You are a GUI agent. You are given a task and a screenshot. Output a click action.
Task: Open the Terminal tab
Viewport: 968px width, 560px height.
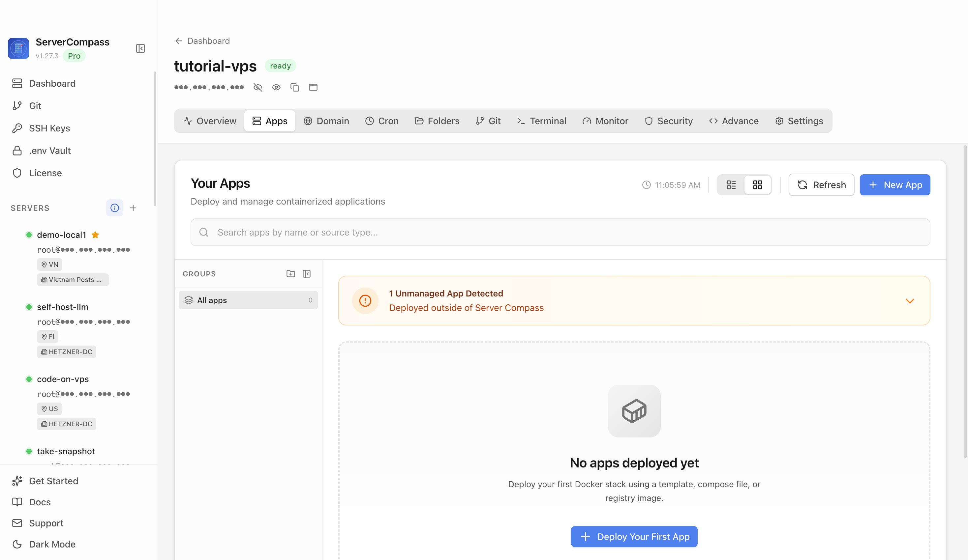coord(542,121)
